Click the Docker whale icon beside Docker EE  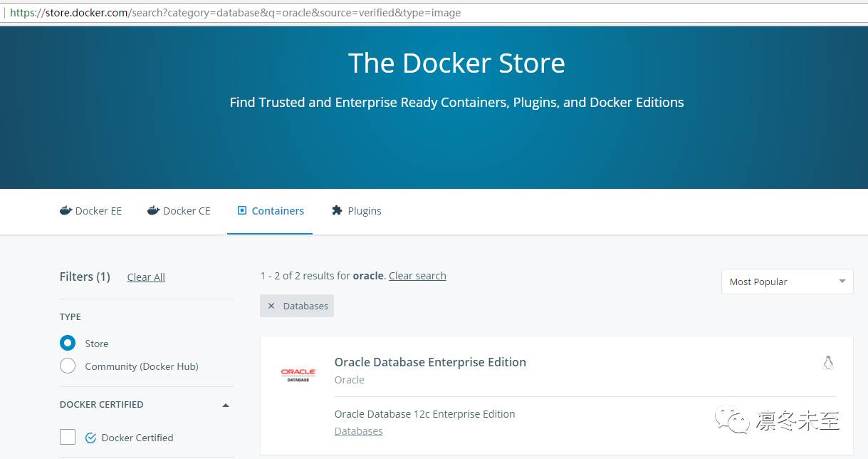(x=65, y=210)
